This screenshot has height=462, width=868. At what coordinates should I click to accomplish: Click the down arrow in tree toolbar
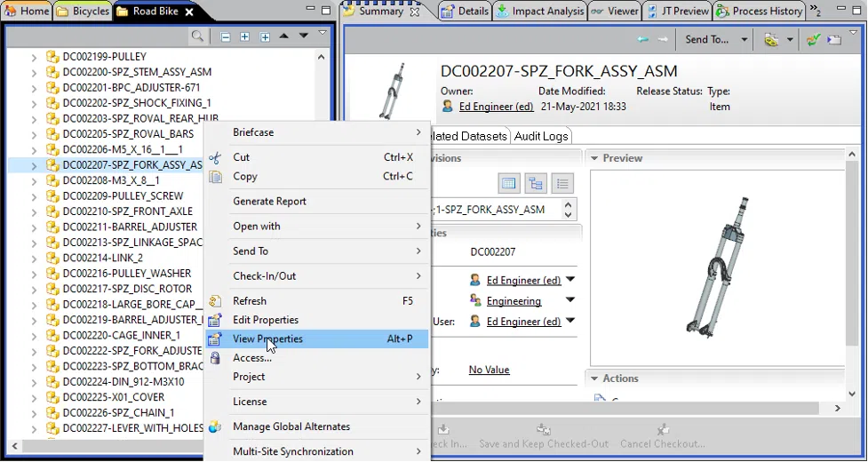click(x=303, y=36)
